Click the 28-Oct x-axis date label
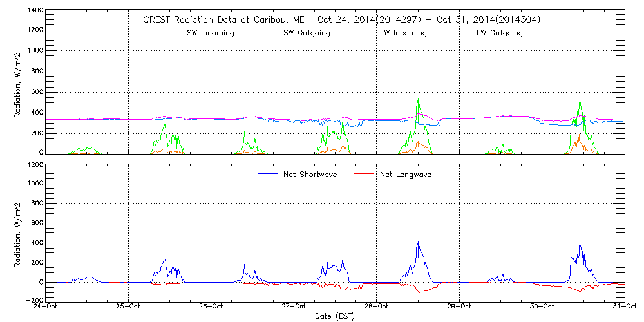This screenshot has width=644, height=322. coord(377,307)
